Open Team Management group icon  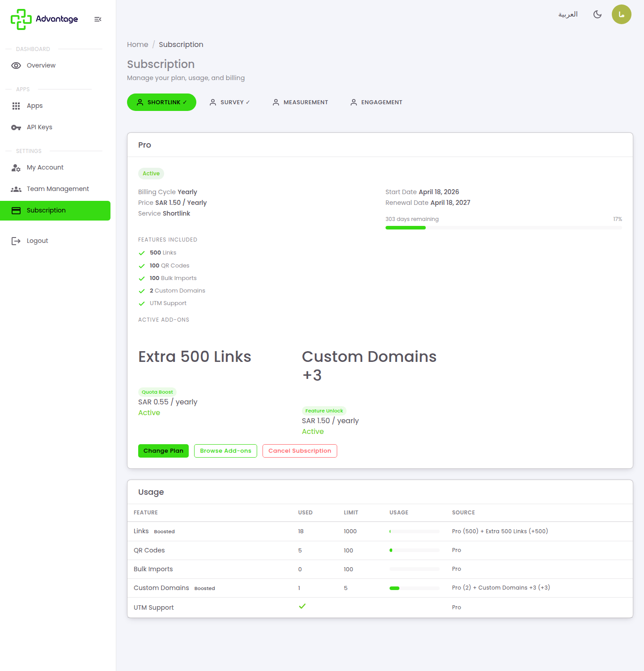point(16,189)
